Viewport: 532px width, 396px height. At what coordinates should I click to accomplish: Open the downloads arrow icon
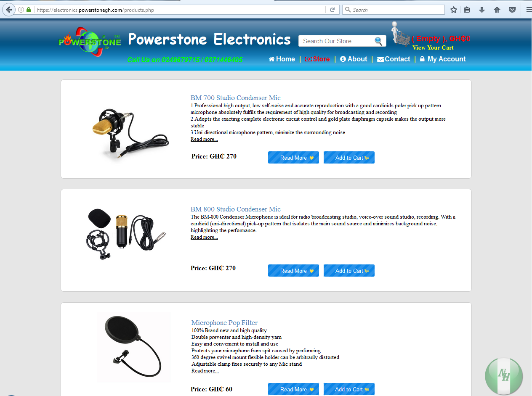click(482, 10)
